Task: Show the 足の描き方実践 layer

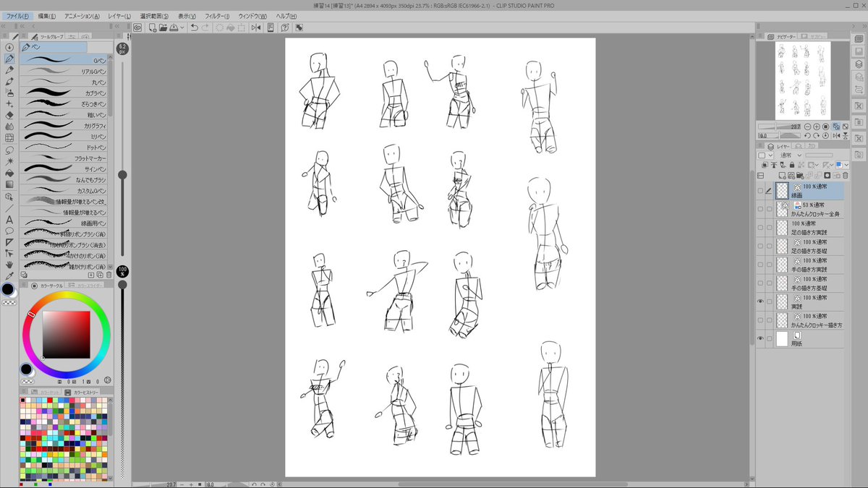Action: pyautogui.click(x=760, y=228)
